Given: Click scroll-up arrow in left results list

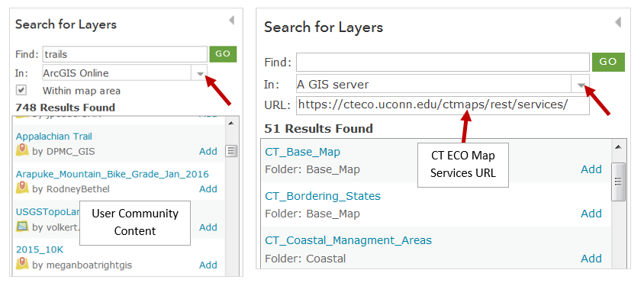Looking at the screenshot, I should click(231, 123).
